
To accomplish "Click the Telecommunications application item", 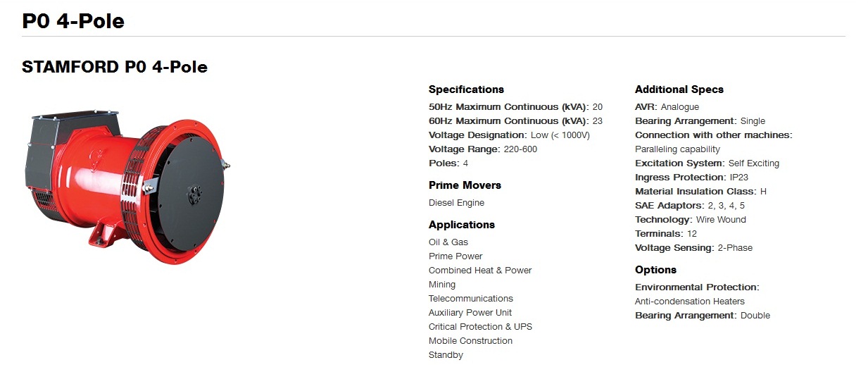I will [471, 299].
